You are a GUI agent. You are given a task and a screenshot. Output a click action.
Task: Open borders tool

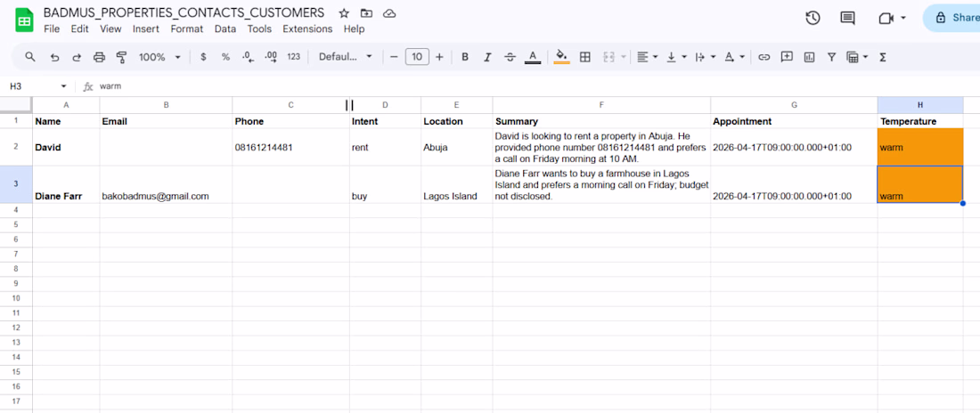585,57
